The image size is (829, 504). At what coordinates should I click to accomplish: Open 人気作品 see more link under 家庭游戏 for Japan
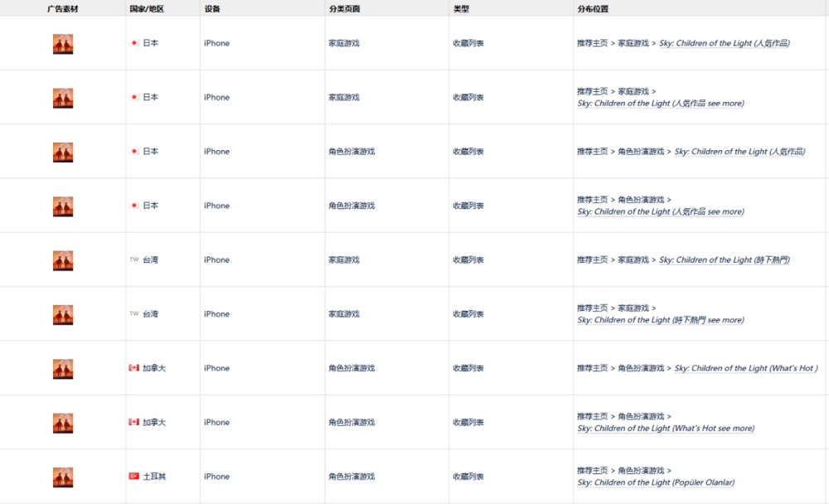[x=660, y=104]
